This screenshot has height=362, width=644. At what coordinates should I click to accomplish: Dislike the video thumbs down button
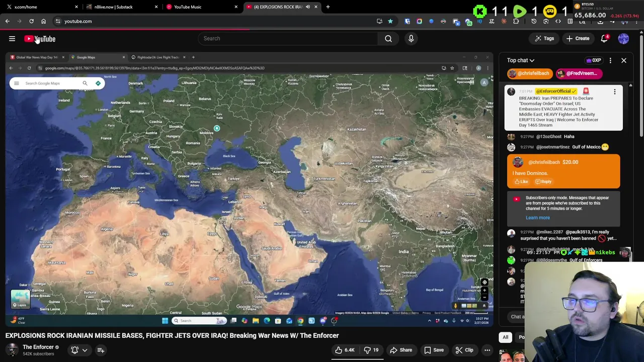(371, 350)
